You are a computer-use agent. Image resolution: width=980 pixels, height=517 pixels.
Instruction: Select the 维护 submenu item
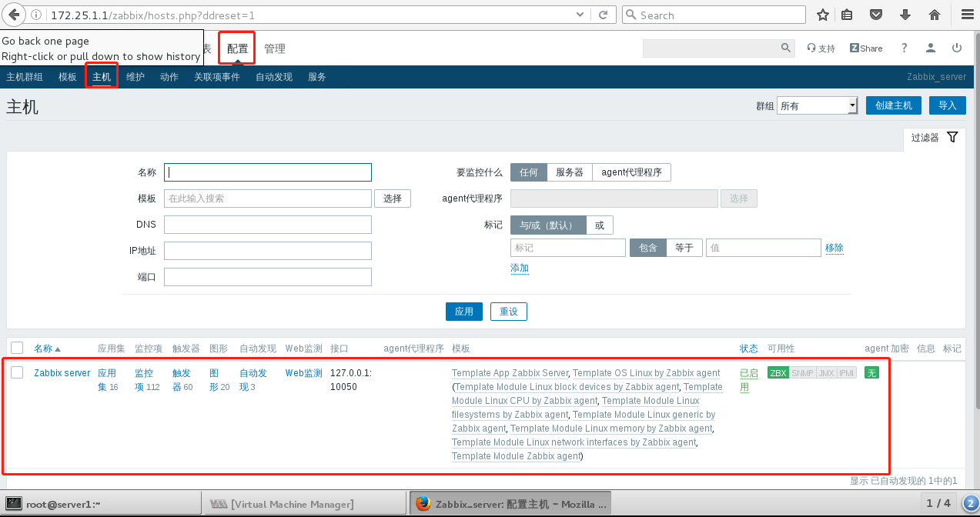pos(135,77)
